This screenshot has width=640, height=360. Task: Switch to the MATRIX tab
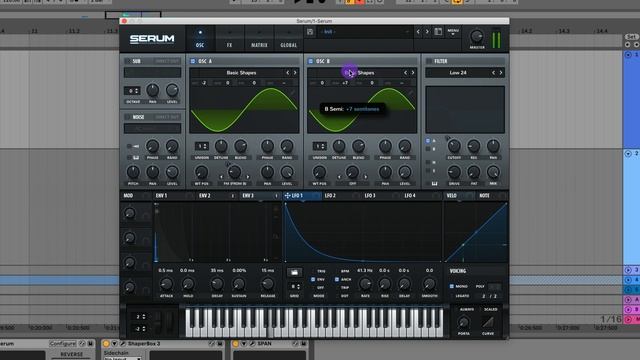[x=259, y=39]
